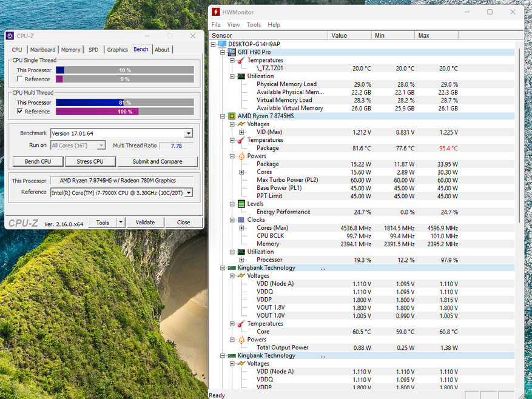Expand the Cores (Max) clocks entry
Screen dimensions: 532x399
coord(241,228)
